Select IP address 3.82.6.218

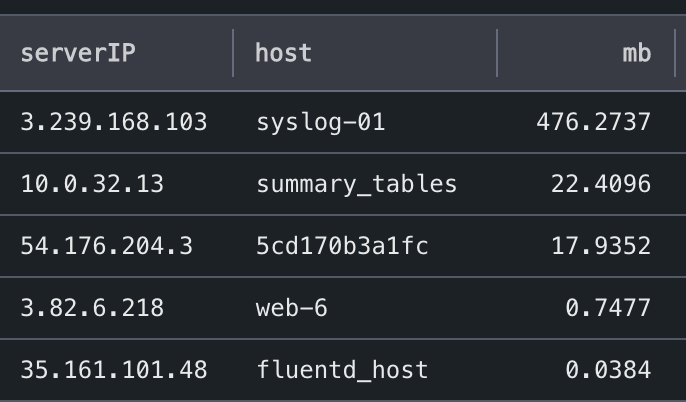tap(92, 308)
